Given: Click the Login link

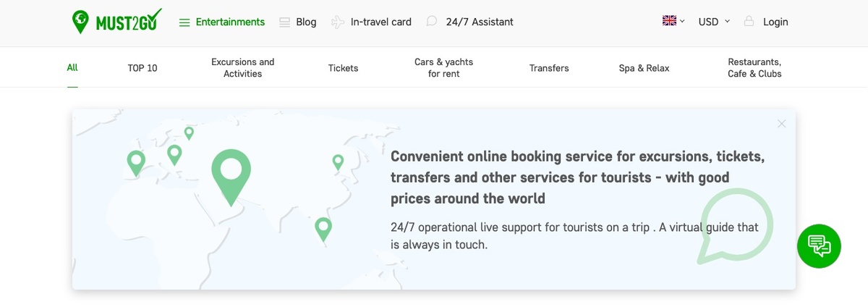Looking at the screenshot, I should tap(775, 22).
